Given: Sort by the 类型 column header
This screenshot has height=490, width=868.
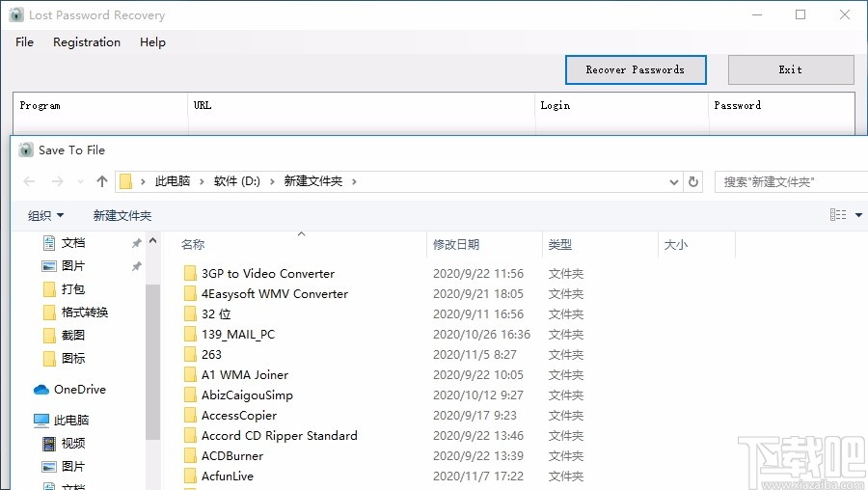Looking at the screenshot, I should 559,244.
